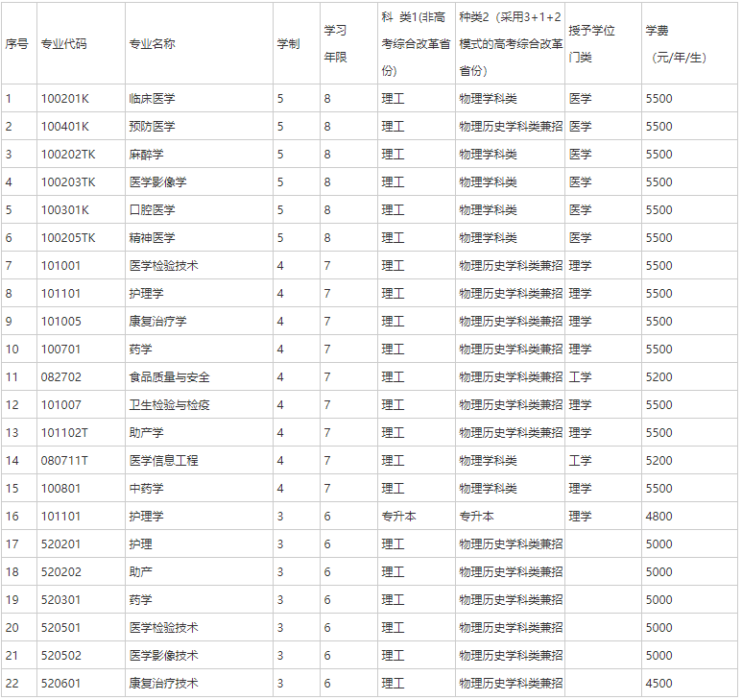
Task: Click sequence number 16
Action: tap(12, 517)
